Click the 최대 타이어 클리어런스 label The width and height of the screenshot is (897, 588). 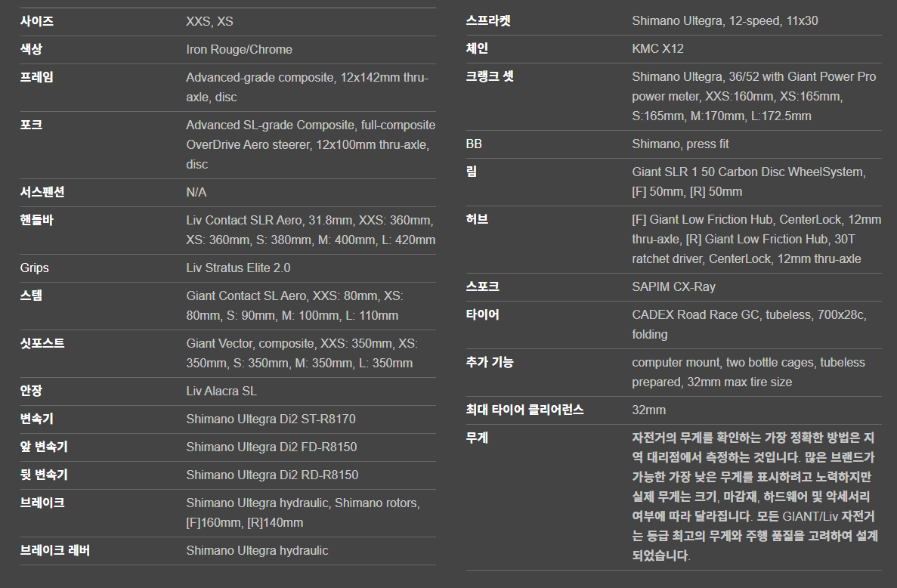(x=524, y=410)
